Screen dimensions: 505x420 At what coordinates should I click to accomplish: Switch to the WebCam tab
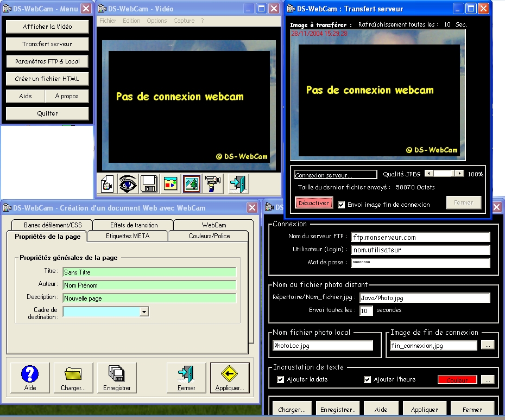pos(214,225)
